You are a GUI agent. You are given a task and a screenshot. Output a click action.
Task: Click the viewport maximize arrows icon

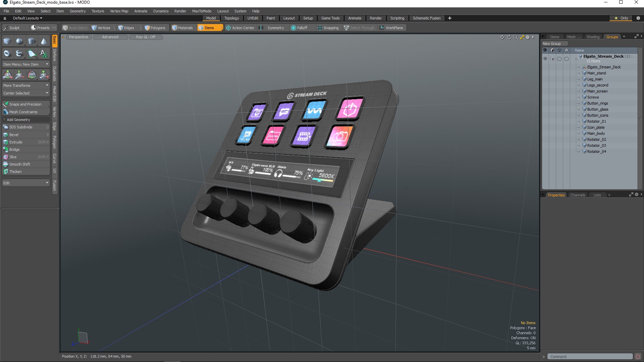pyautogui.click(x=522, y=37)
